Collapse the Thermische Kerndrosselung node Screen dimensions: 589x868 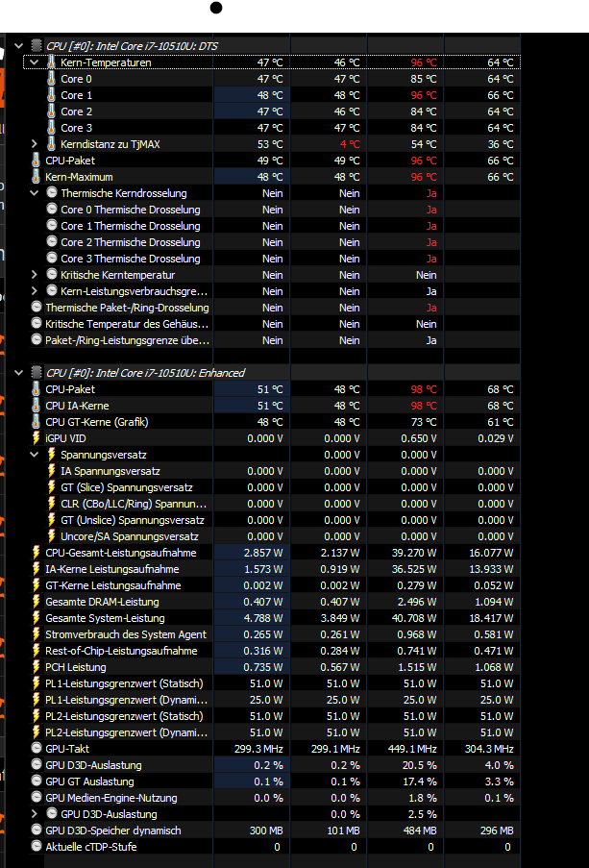pyautogui.click(x=35, y=193)
